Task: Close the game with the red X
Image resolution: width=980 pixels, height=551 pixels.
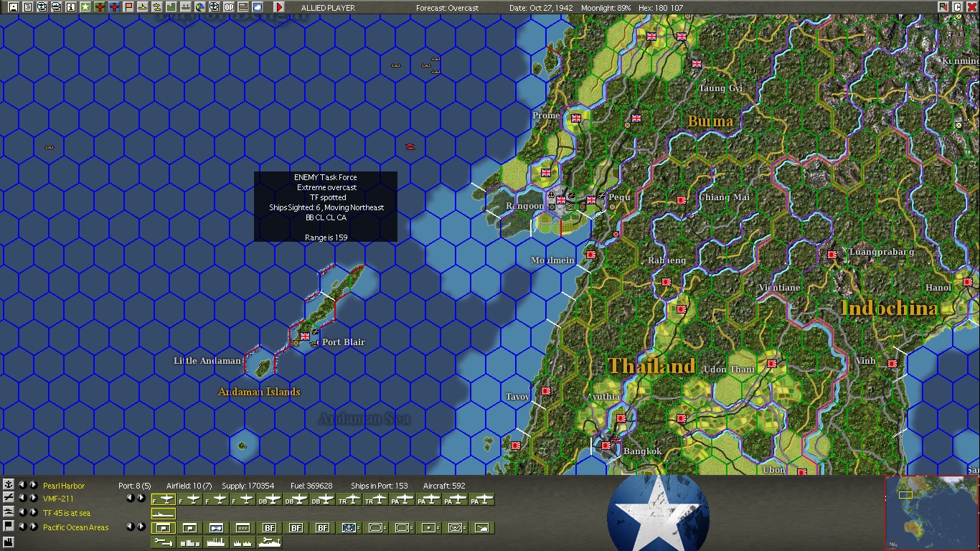Action: pyautogui.click(x=972, y=6)
